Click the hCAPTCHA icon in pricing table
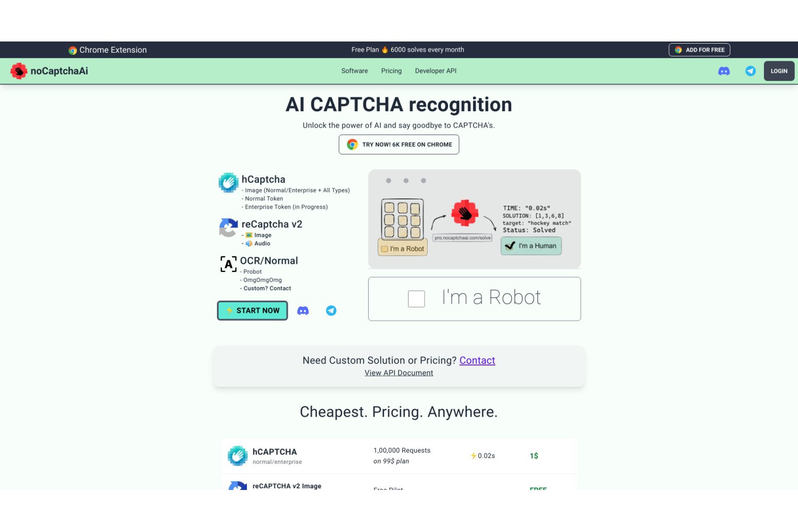 point(237,456)
